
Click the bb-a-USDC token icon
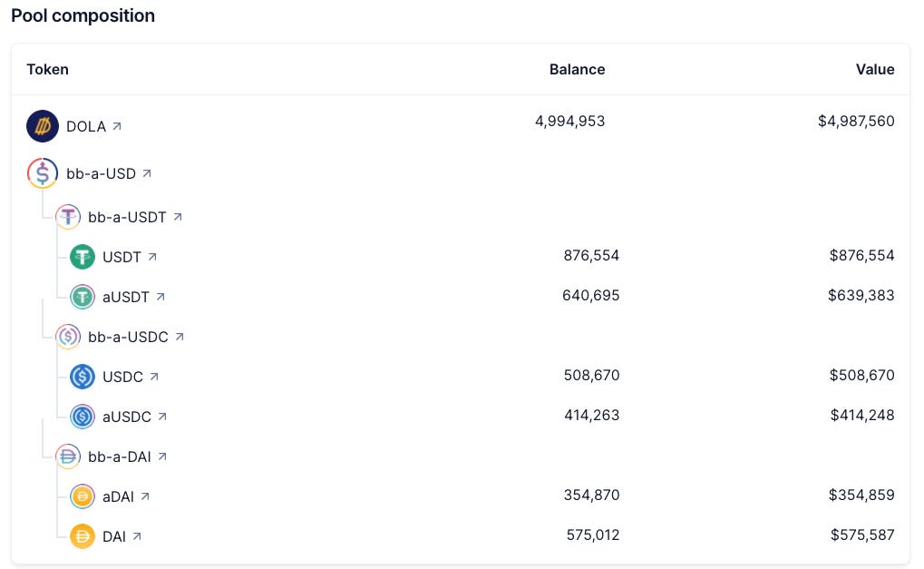pyautogui.click(x=68, y=337)
